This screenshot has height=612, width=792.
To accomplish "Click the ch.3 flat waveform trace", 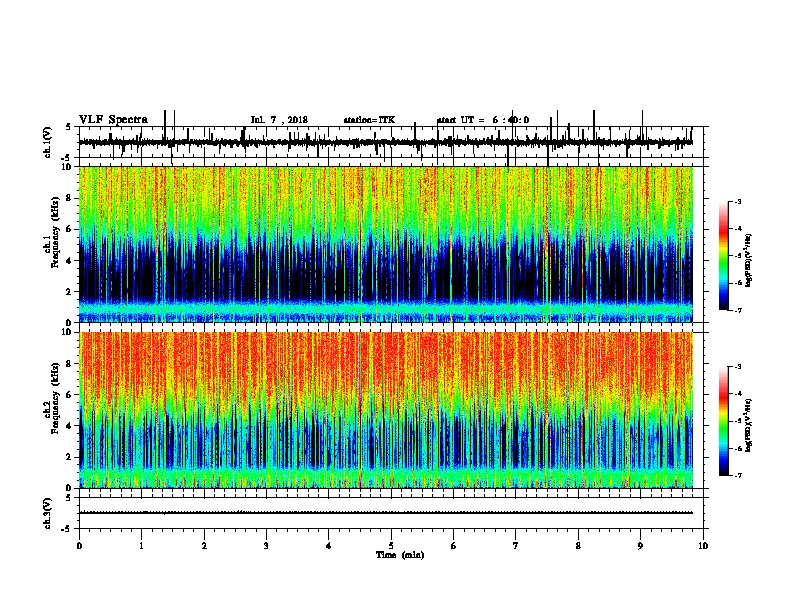I will (385, 513).
